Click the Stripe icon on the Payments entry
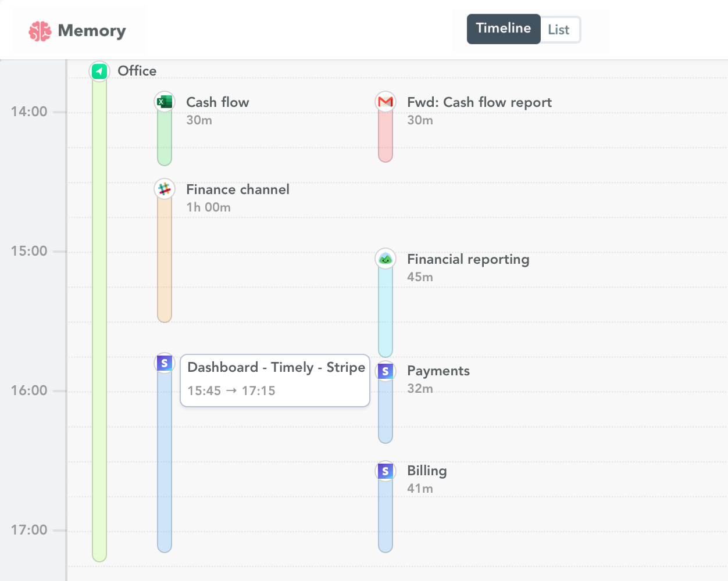Screen dimensions: 728x581 coord(386,370)
